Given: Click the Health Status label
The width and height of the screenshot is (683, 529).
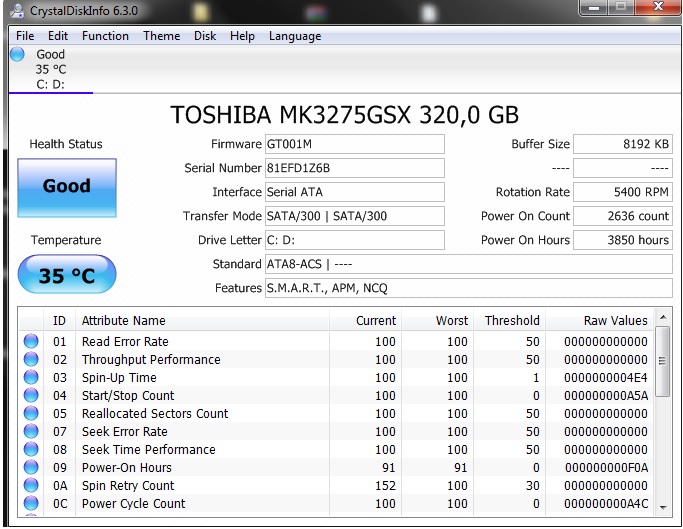Looking at the screenshot, I should (66, 144).
